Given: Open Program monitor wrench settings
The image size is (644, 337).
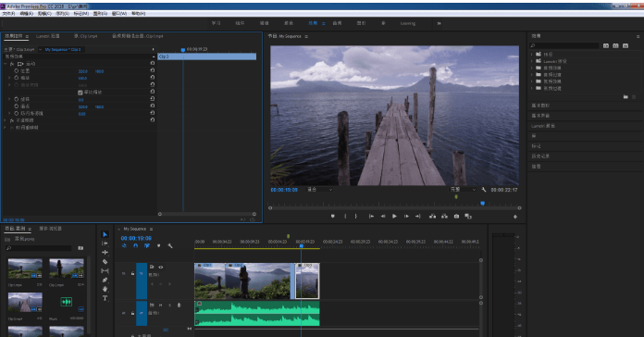Looking at the screenshot, I should pyautogui.click(x=484, y=190).
